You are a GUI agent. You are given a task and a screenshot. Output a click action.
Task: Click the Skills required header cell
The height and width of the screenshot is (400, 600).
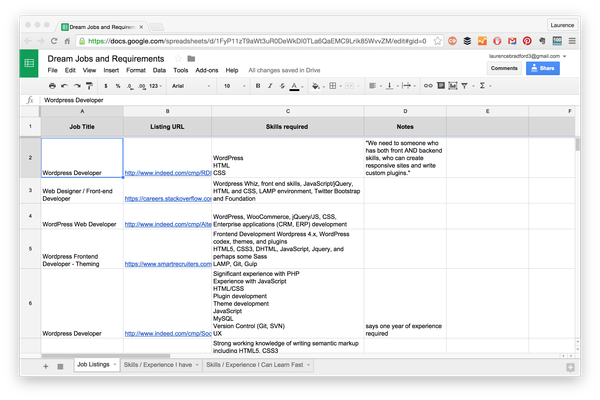point(287,127)
